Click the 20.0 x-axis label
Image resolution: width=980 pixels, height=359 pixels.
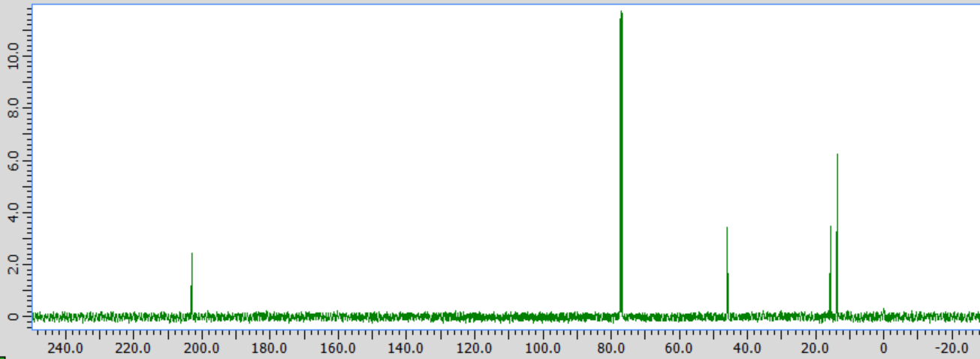[x=816, y=348]
